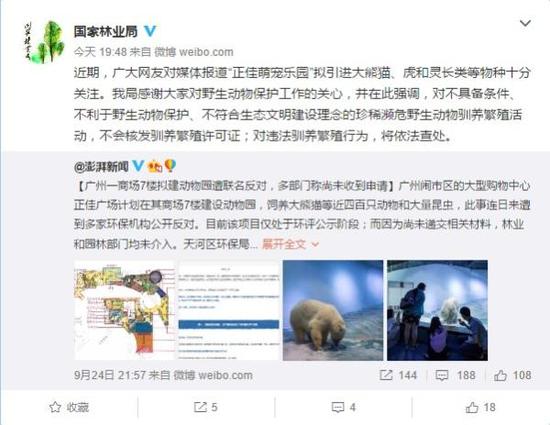Open the floor plan map thumbnail
The width and height of the screenshot is (550, 425).
pos(124,310)
